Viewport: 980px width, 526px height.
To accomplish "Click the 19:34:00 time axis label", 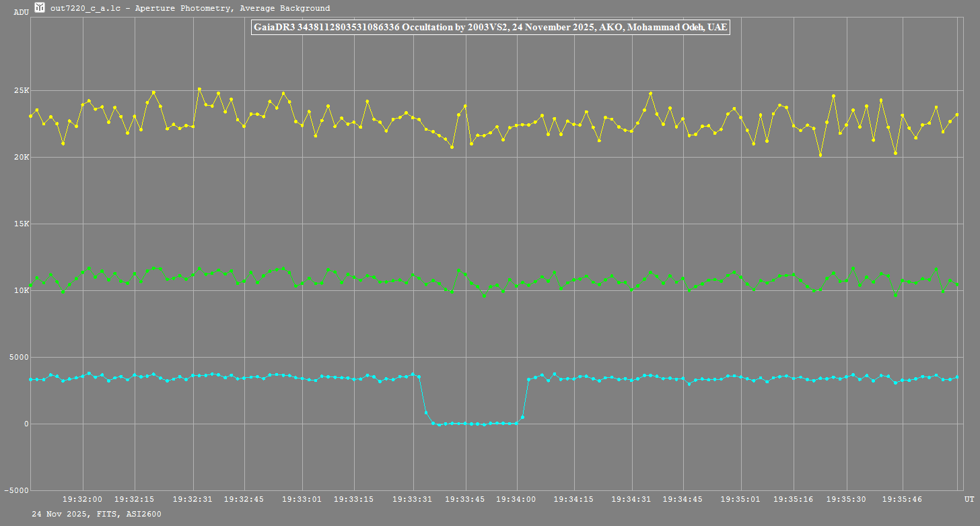I will click(517, 499).
